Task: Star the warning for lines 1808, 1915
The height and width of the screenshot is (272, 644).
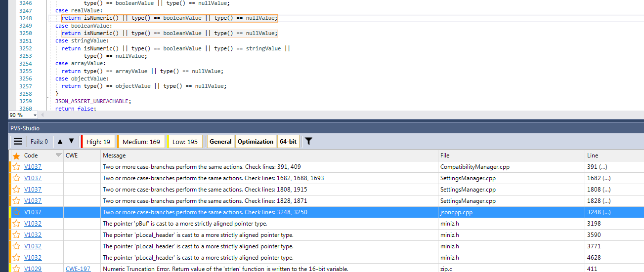Action: (16, 190)
